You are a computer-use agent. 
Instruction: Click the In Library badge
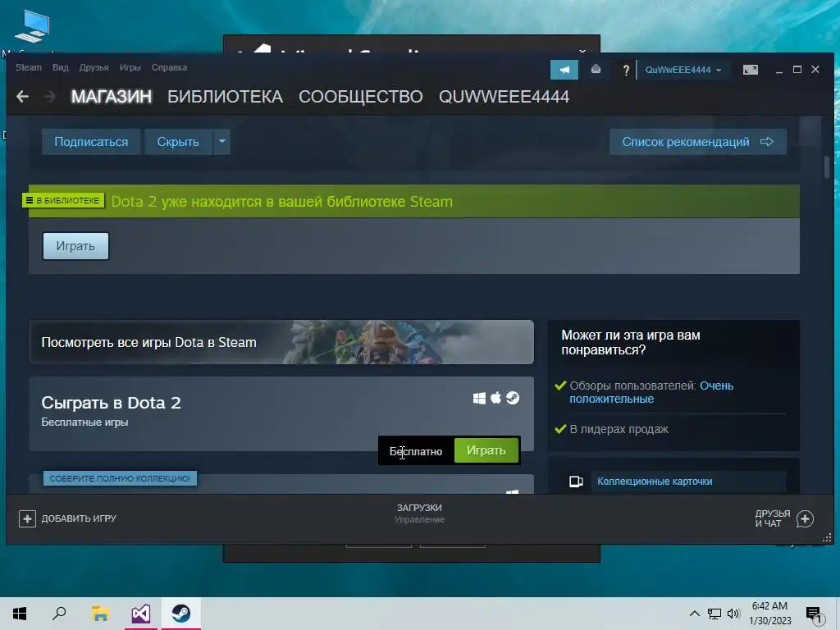[63, 200]
